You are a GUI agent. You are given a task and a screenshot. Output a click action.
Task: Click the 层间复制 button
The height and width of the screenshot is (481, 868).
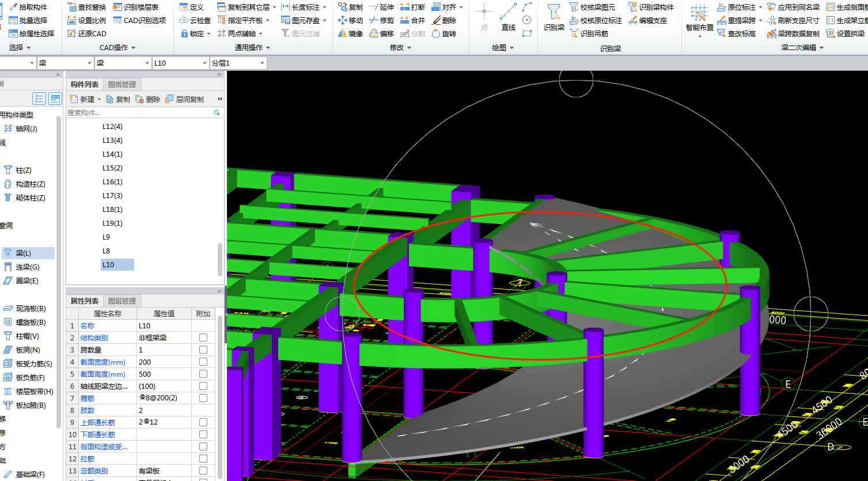point(184,99)
